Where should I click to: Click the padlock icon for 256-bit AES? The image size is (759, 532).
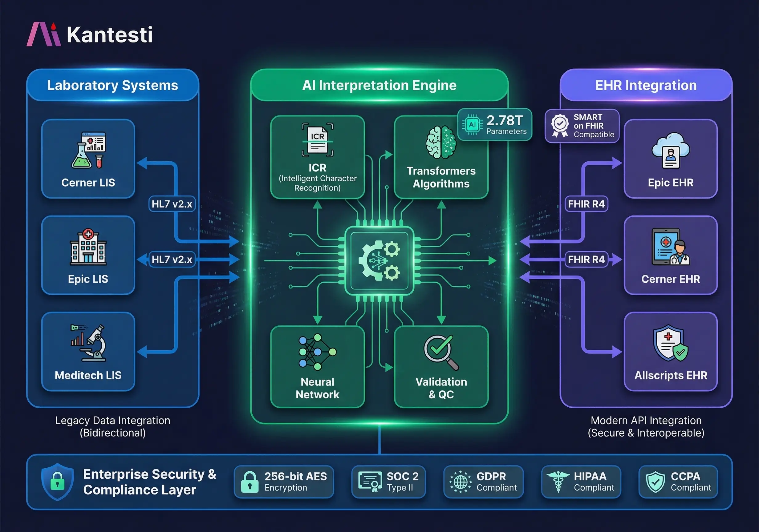point(250,482)
